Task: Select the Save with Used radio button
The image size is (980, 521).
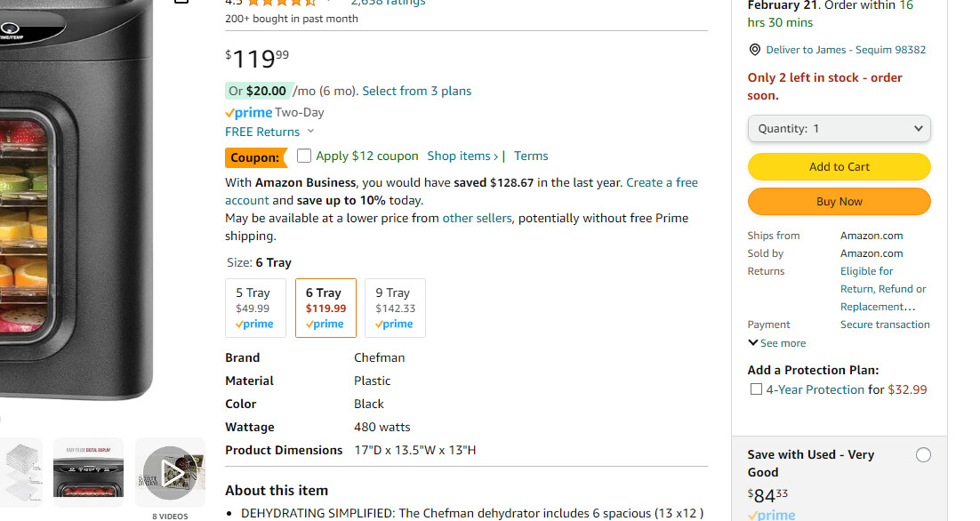Action: pyautogui.click(x=923, y=455)
